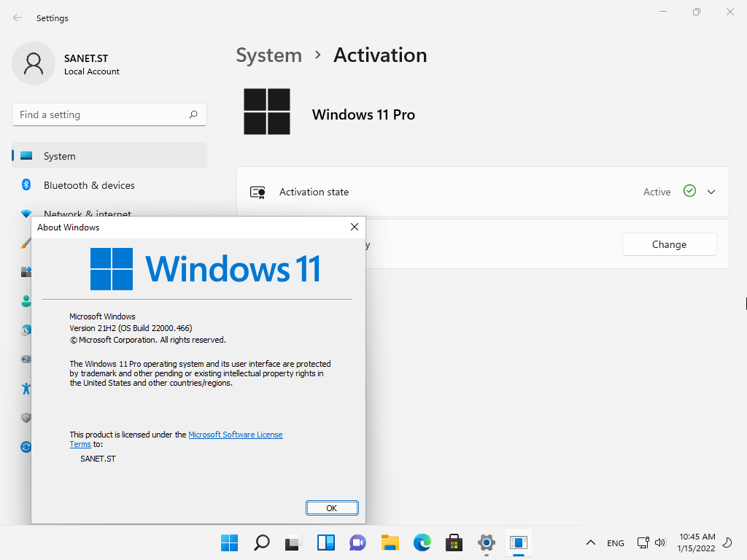Open File Explorer from taskbar
The image size is (747, 560).
coord(390,542)
